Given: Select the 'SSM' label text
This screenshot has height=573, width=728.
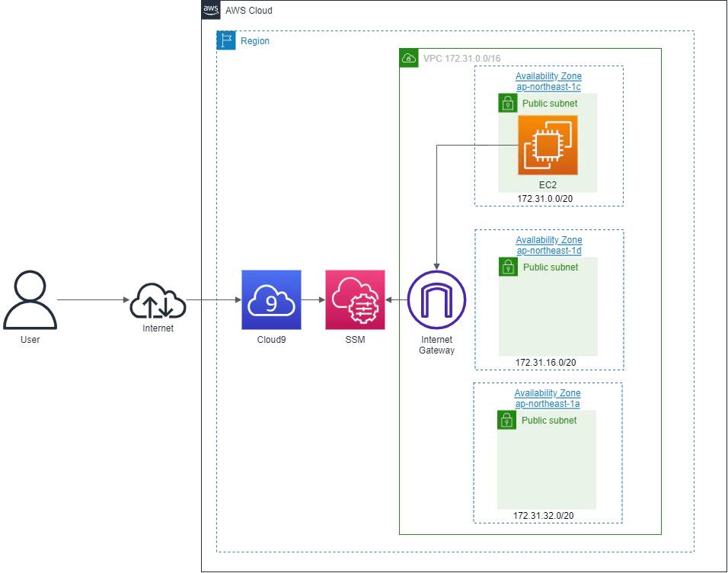Looking at the screenshot, I should click(355, 340).
